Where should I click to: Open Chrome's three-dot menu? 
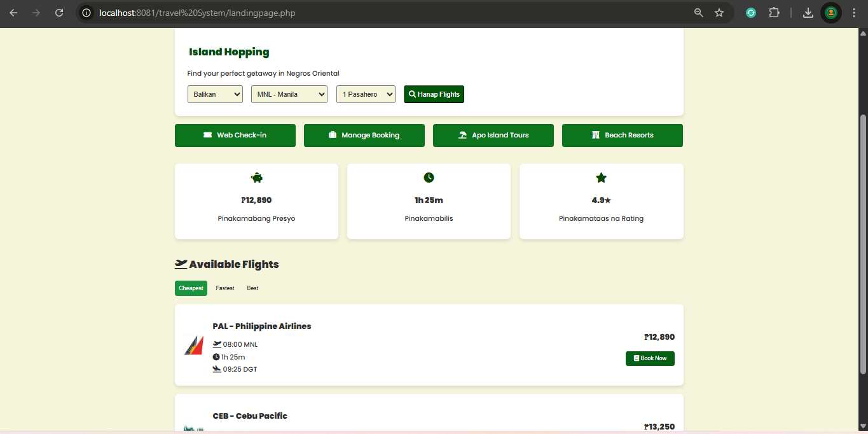pos(853,13)
